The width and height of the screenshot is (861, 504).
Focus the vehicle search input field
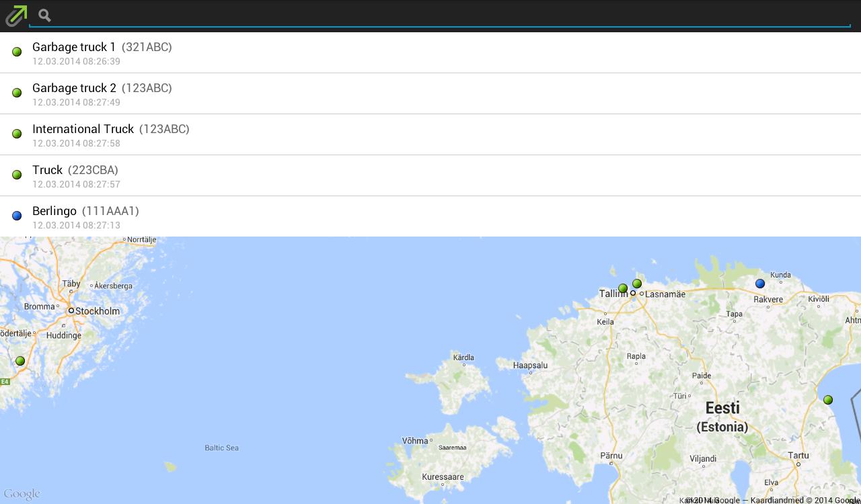(x=444, y=15)
